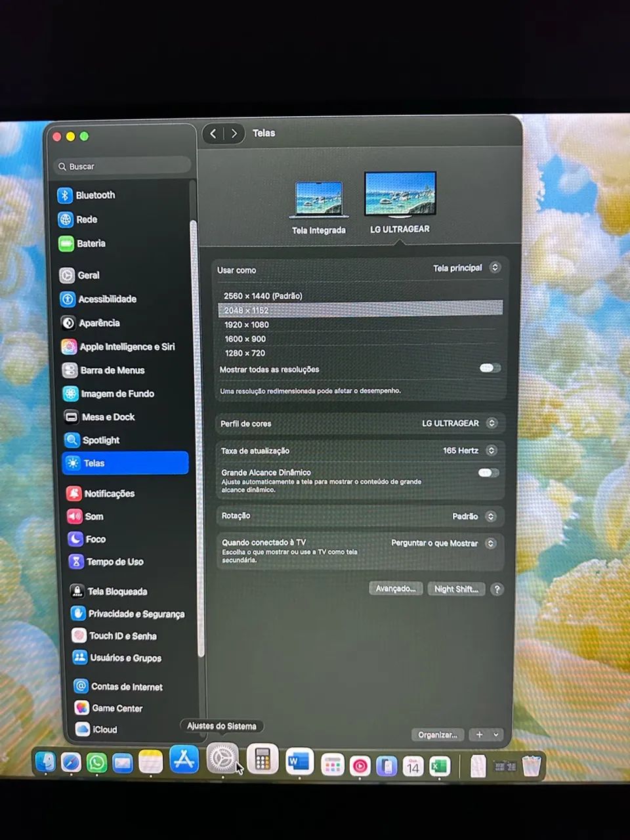Open Microsoft Word from the Dock
Image resolution: width=630 pixels, height=840 pixels.
[x=299, y=761]
